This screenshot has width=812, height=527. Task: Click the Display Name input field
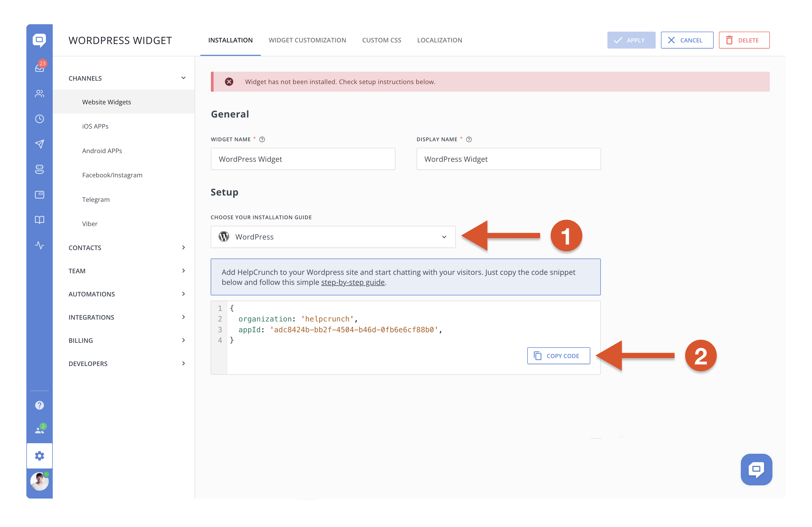508,159
